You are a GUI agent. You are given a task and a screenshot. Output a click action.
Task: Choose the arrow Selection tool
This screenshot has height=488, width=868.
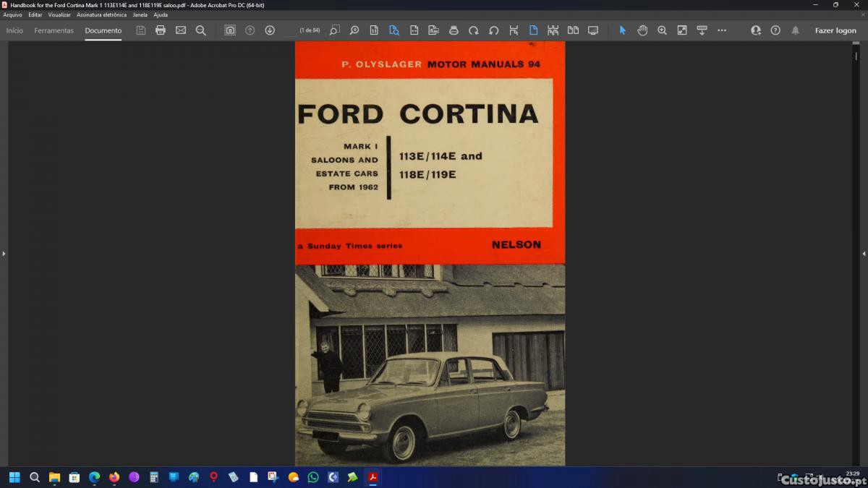[622, 30]
